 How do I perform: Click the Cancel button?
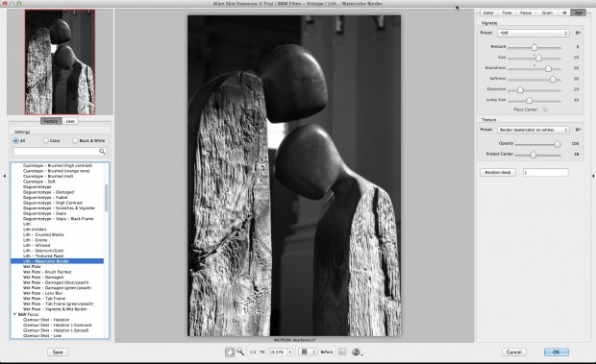514,352
